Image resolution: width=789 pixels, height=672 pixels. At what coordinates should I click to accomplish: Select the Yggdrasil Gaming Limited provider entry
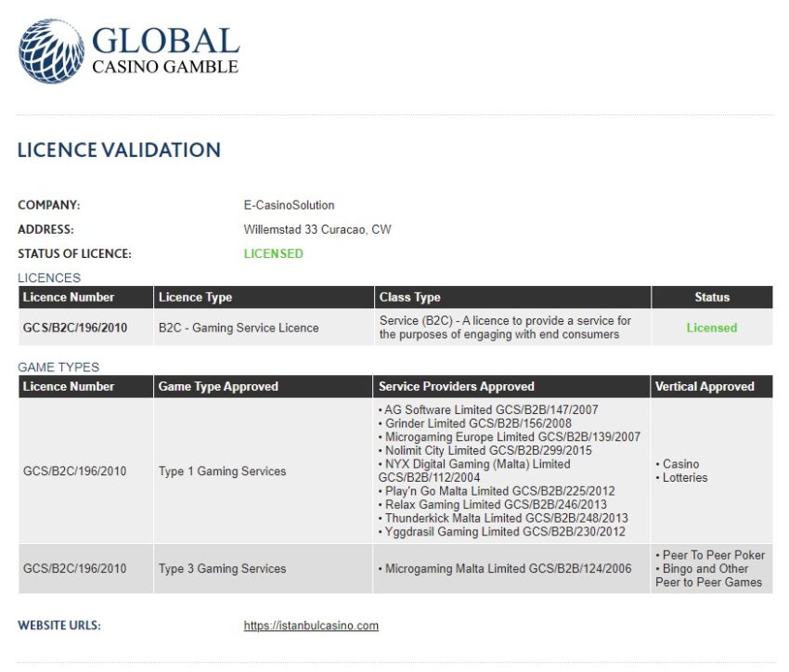pyautogui.click(x=501, y=532)
